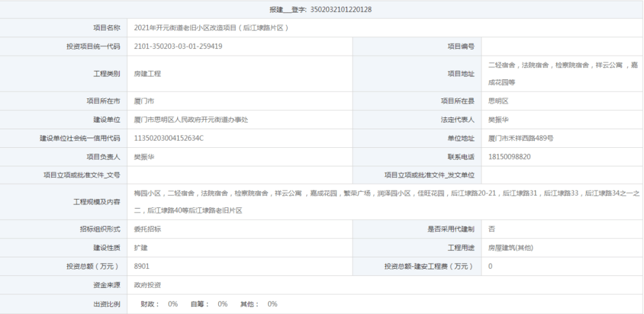Viewport: 644px width, 314px height.
Task: Click the 投资总额-建安工程费（万元） label
Action: tap(429, 266)
